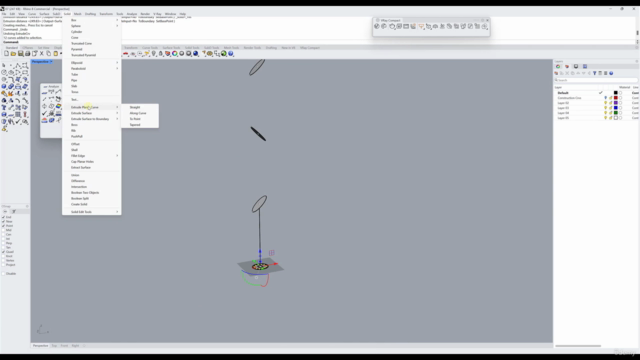Click the blue help icon in Layers panel toolbar

(x=611, y=73)
